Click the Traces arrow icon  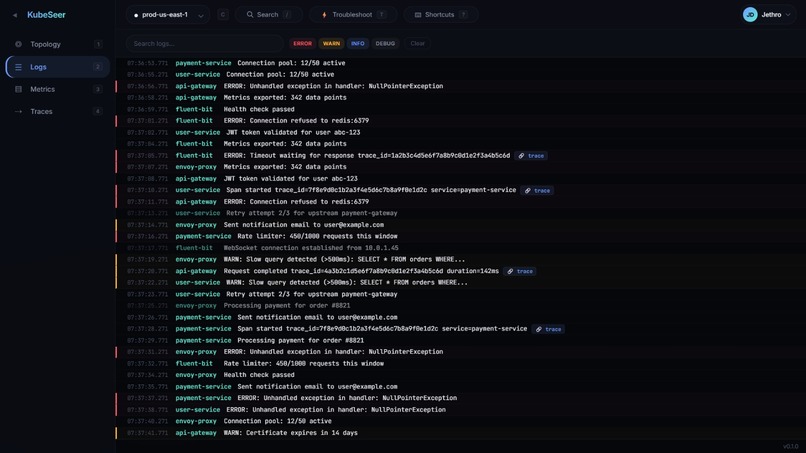[x=19, y=111]
